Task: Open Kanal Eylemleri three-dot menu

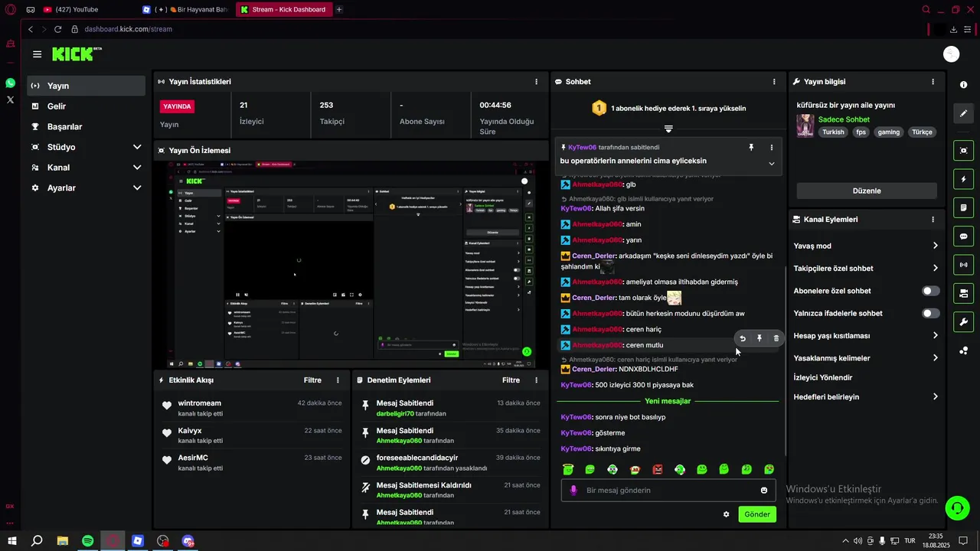Action: [x=933, y=219]
